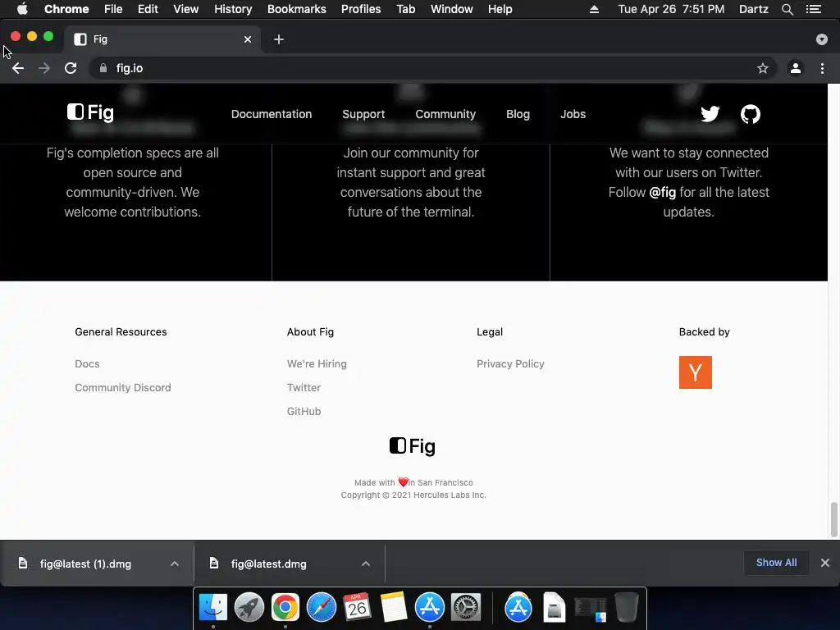
Task: Open a new tab with plus button
Action: tap(279, 39)
